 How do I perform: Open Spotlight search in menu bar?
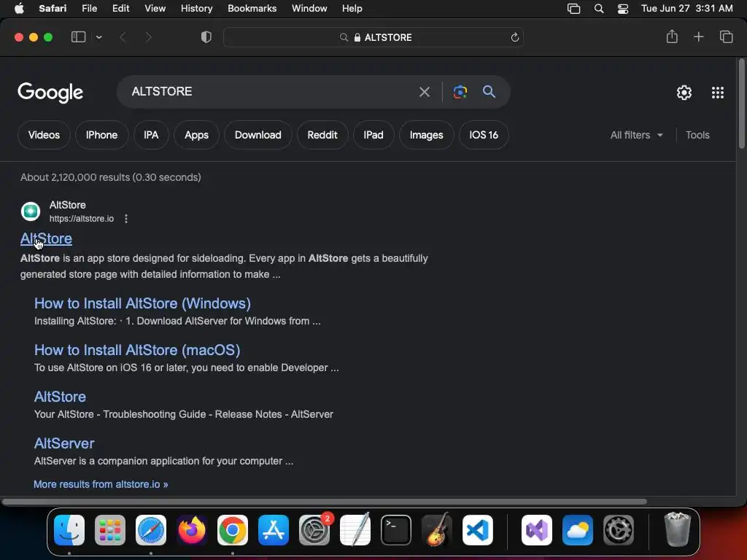click(599, 9)
